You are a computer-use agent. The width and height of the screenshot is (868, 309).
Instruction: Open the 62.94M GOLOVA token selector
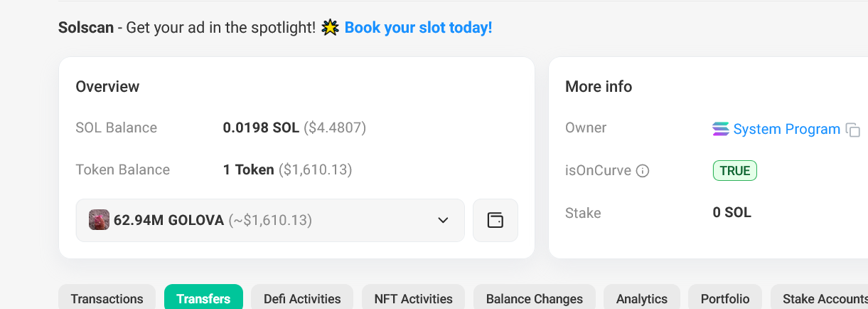point(270,220)
